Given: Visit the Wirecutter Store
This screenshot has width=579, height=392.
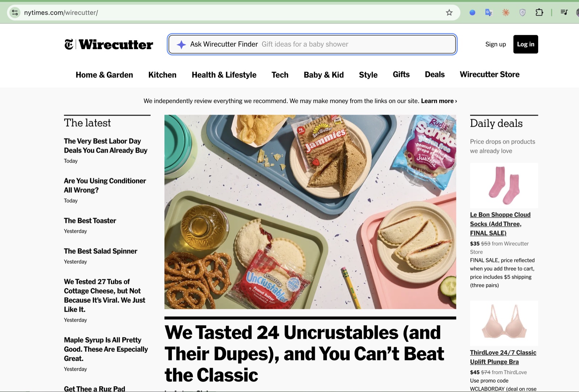Looking at the screenshot, I should pyautogui.click(x=490, y=74).
